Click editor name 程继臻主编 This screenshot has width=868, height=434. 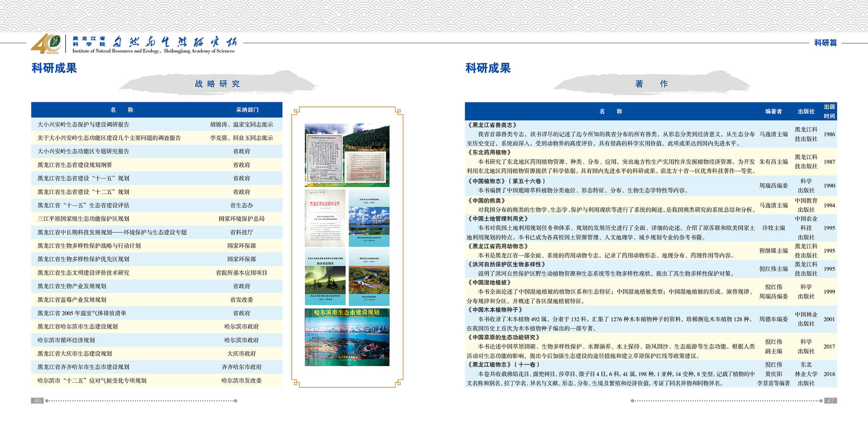pyautogui.click(x=773, y=251)
